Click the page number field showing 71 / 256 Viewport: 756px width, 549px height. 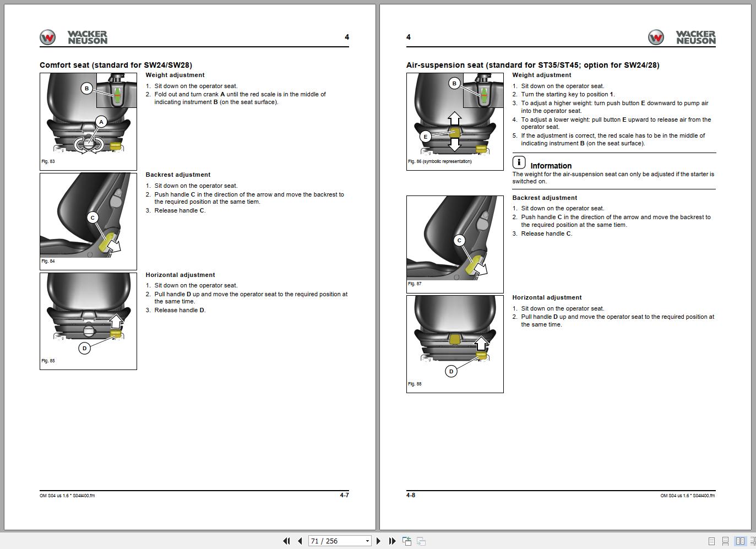(336, 541)
